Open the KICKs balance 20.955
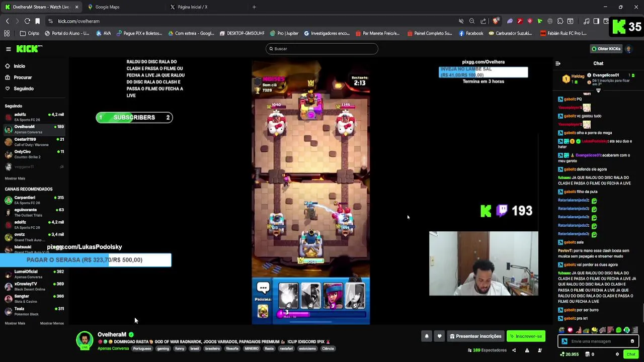Viewport: 644px width, 362px height. click(x=569, y=354)
